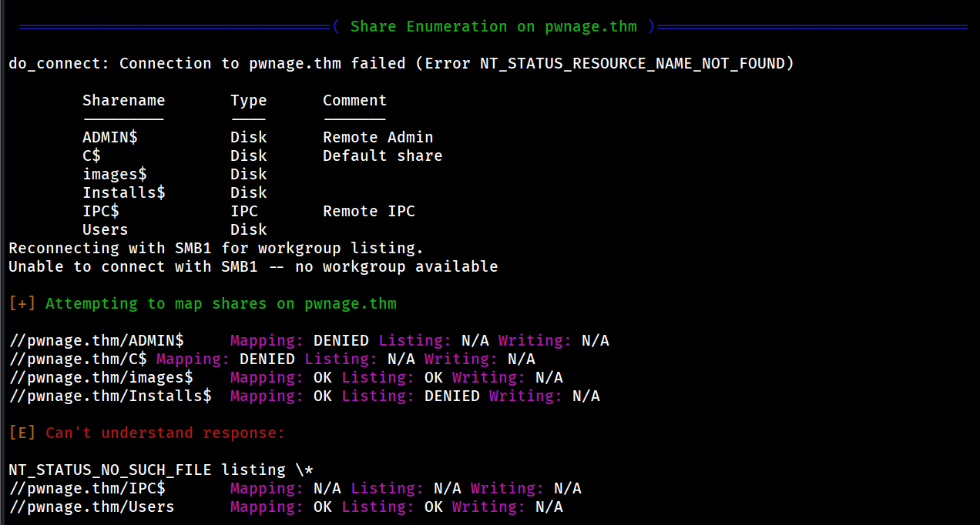Click the Can't understand response error
This screenshot has height=525, width=980.
click(165, 433)
